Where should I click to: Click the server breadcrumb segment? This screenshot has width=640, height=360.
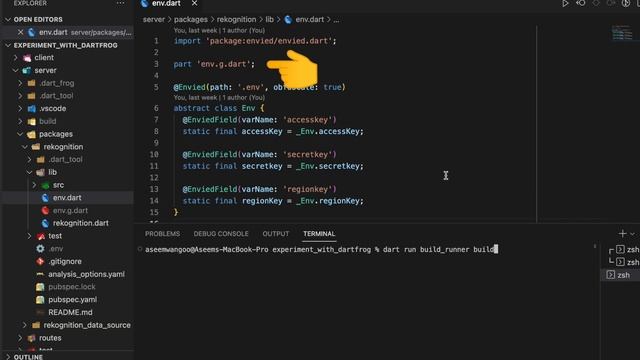point(154,19)
